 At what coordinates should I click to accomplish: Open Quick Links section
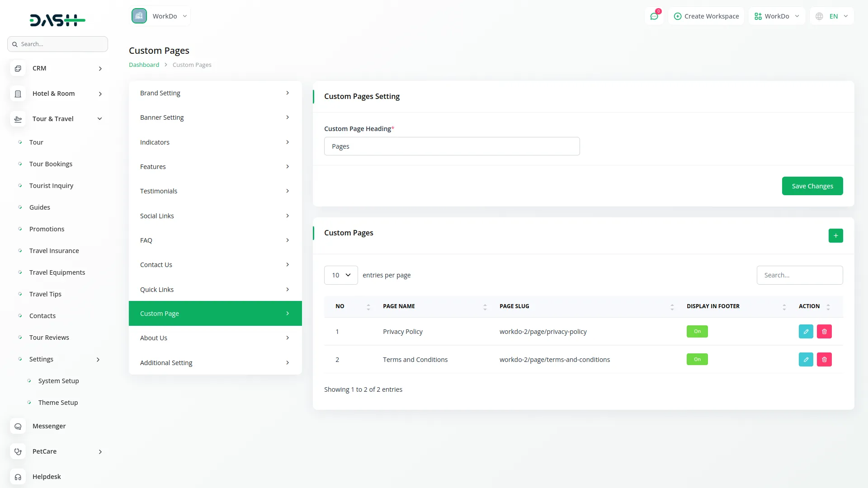click(215, 290)
